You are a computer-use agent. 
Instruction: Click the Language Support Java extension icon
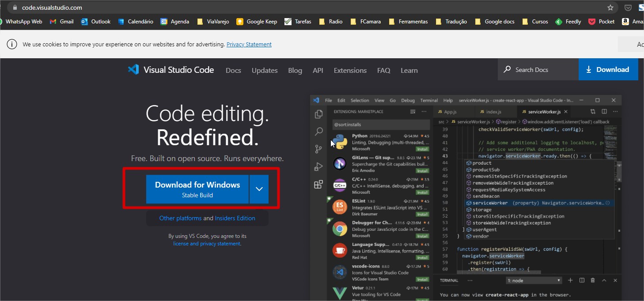point(340,250)
